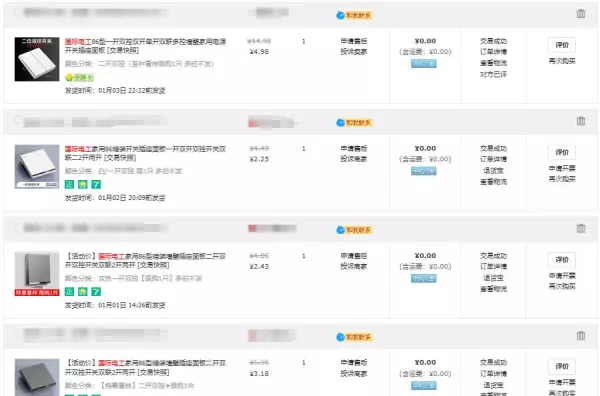This screenshot has width=600, height=396.
Task: Delete the ¥4.98 switch order via trash icon
Action: click(x=581, y=14)
